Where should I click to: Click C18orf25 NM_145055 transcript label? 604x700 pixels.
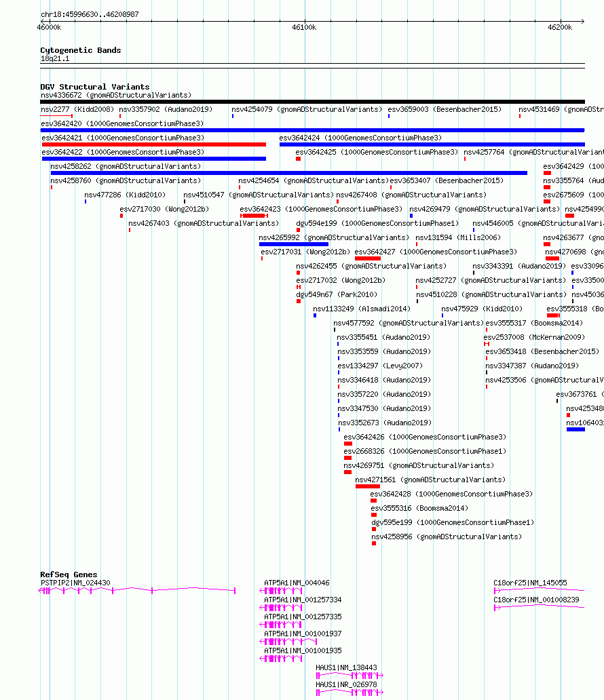click(x=530, y=583)
